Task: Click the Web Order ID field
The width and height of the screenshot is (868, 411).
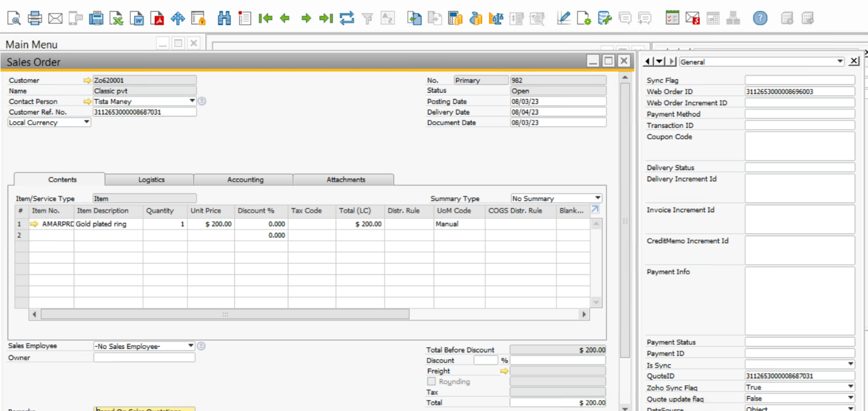Action: pos(800,92)
